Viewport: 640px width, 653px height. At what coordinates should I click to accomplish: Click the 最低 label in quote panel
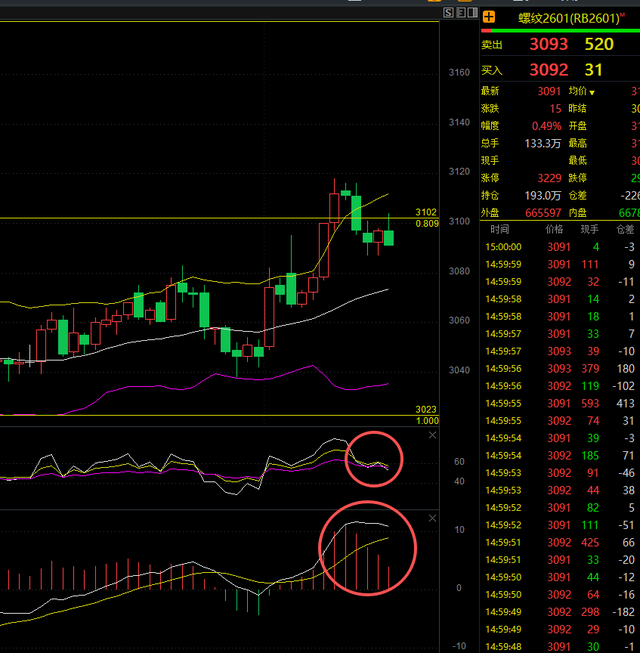[578, 161]
